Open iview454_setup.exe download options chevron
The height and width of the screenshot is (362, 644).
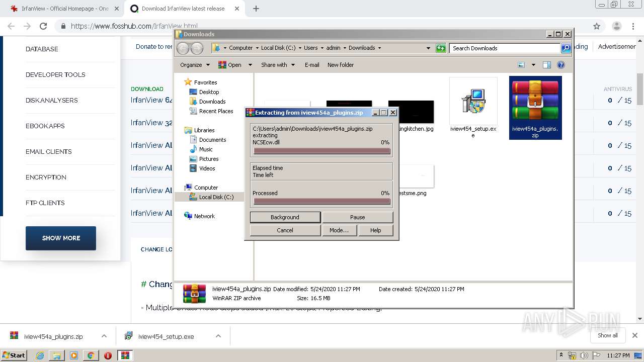tap(218, 336)
